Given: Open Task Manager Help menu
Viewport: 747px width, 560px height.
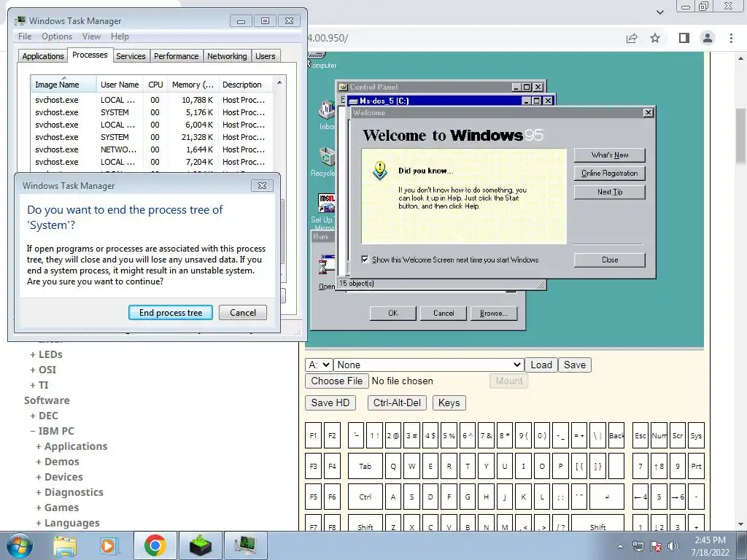Looking at the screenshot, I should (120, 36).
